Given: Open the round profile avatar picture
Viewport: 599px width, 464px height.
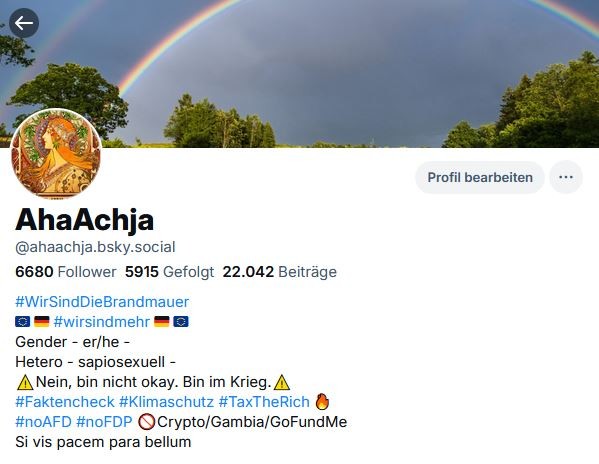Looking at the screenshot, I should [56, 154].
